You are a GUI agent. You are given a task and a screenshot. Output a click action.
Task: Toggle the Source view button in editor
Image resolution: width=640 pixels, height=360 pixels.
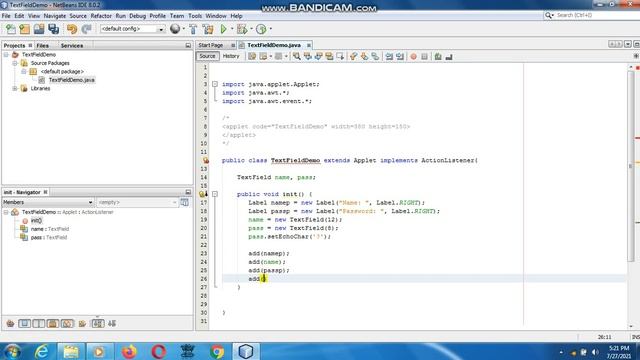coord(207,56)
